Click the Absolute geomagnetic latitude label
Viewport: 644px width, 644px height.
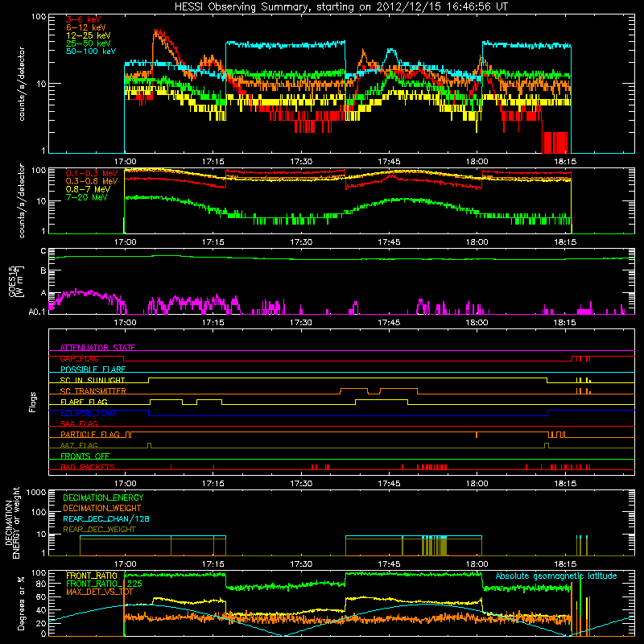point(556,576)
